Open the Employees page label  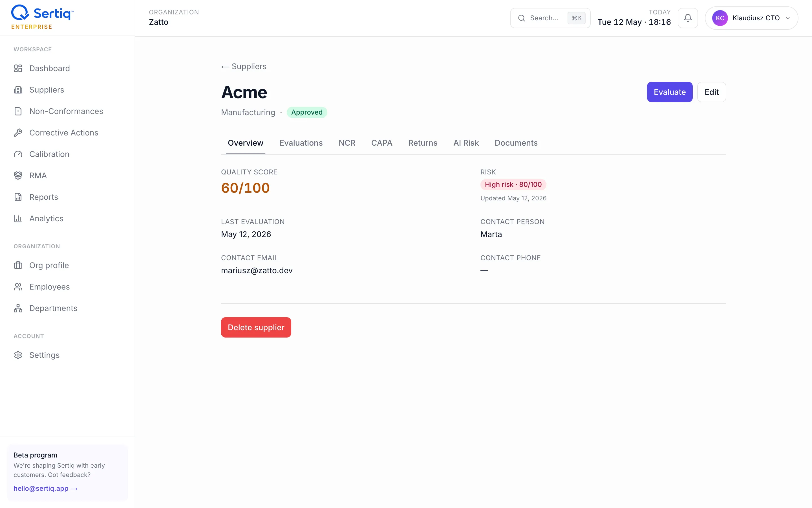pyautogui.click(x=49, y=287)
